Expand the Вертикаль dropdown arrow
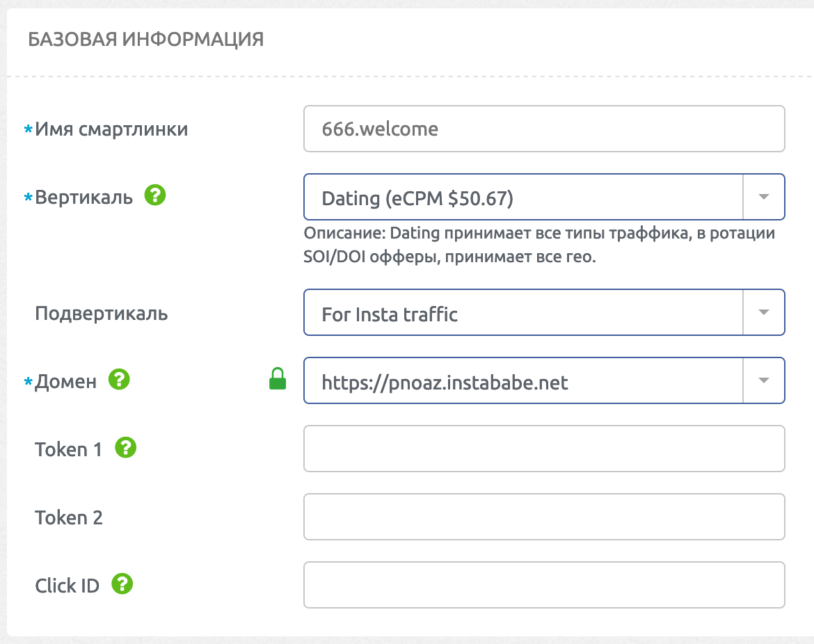Image resolution: width=814 pixels, height=644 pixels. 764,198
